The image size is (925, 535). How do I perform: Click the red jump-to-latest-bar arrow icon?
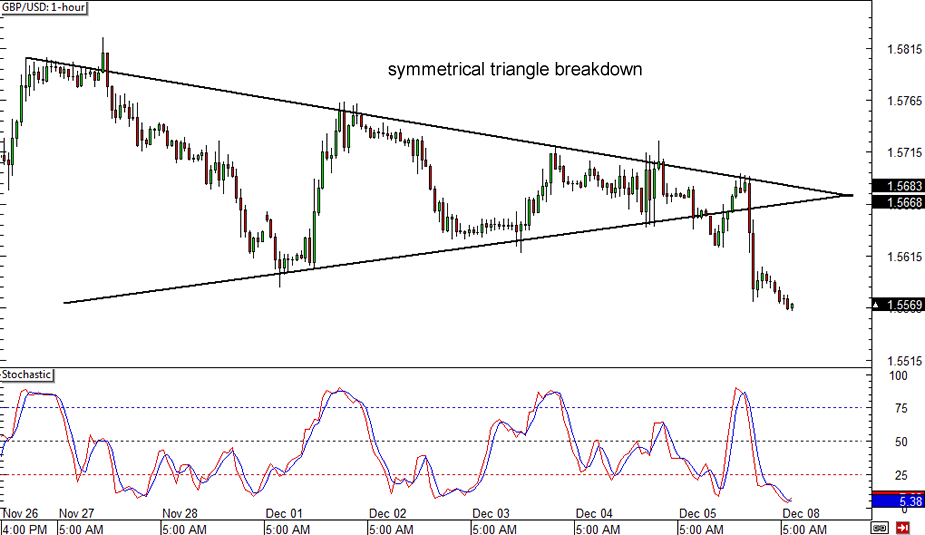(x=903, y=528)
